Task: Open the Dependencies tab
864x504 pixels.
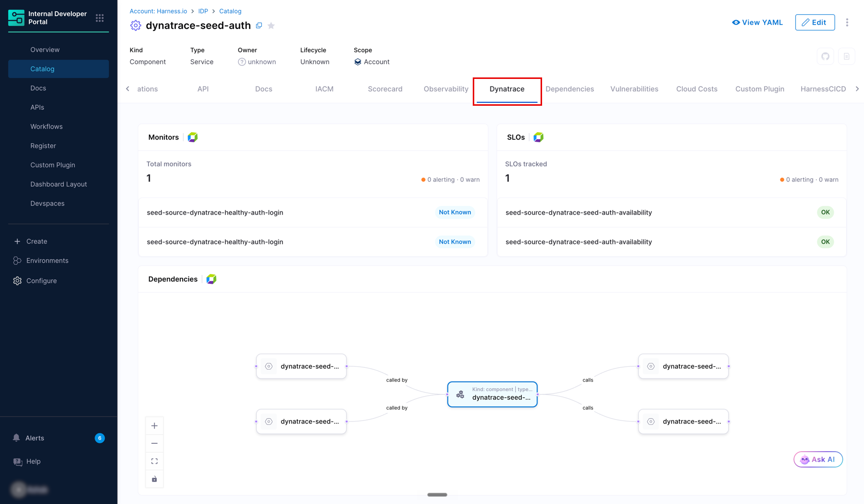Action: (x=570, y=89)
